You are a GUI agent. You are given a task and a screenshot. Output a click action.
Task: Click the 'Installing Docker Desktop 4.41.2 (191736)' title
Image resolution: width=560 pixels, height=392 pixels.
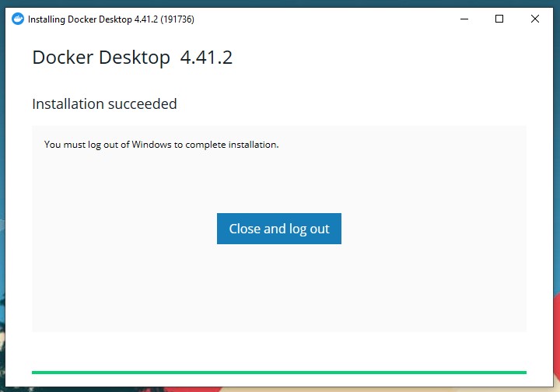(x=111, y=19)
